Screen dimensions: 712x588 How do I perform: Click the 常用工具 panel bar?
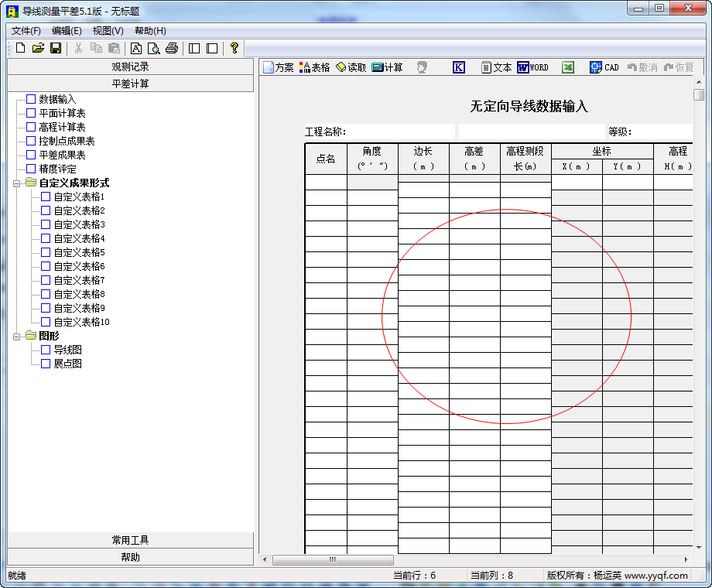130,539
